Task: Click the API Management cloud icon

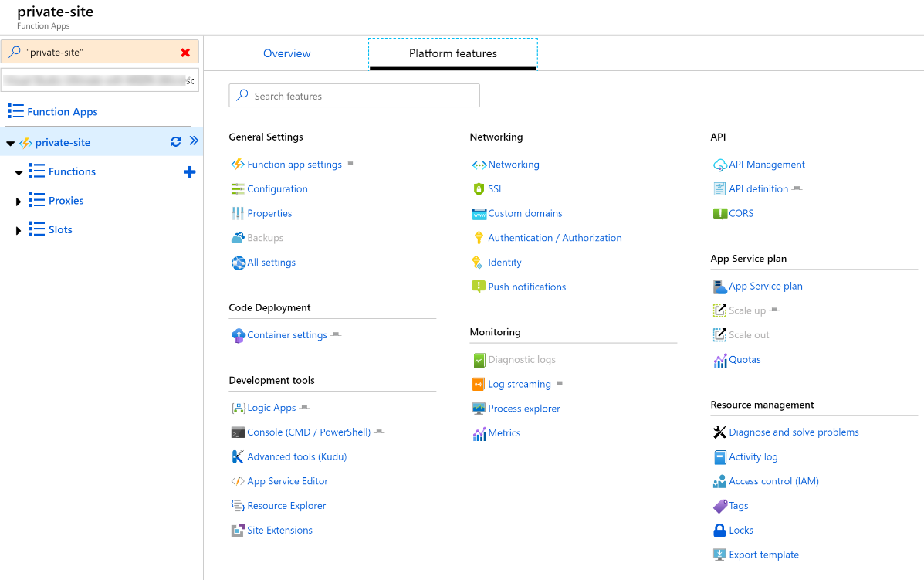Action: click(x=720, y=165)
